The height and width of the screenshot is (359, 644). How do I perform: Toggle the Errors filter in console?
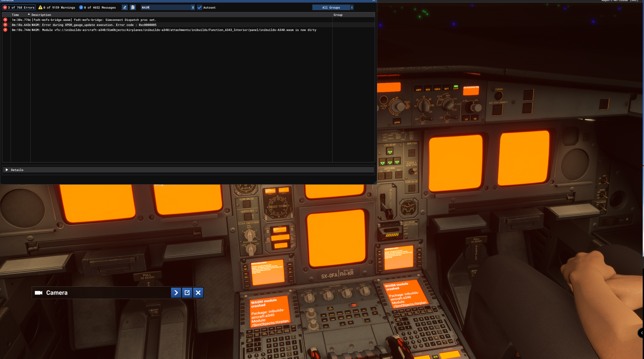[19, 8]
